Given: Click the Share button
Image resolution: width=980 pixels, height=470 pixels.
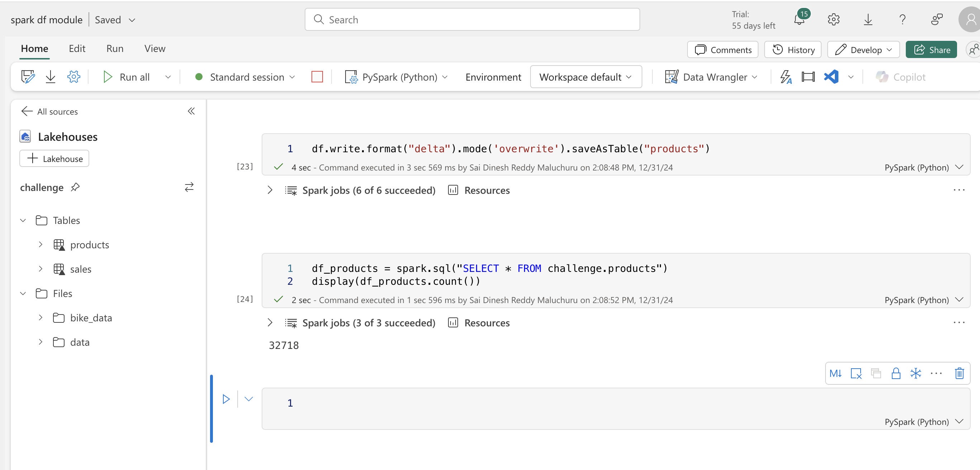Looking at the screenshot, I should (931, 50).
